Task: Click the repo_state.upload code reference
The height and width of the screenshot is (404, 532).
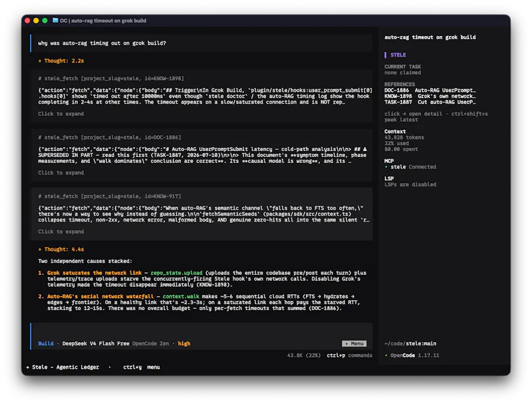Action: 176,273
